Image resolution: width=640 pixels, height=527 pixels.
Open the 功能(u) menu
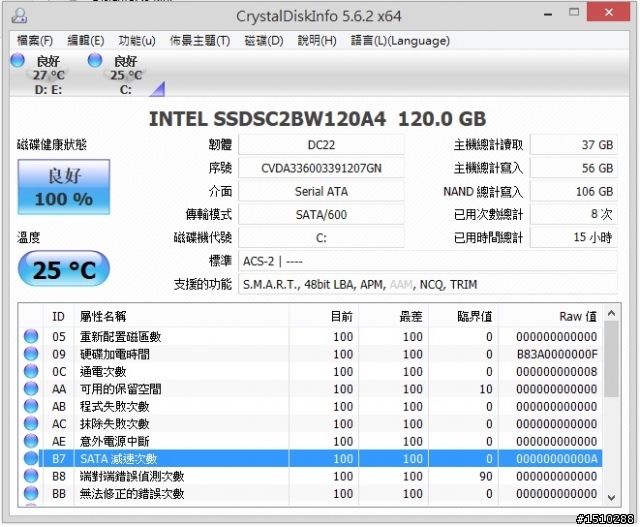137,41
